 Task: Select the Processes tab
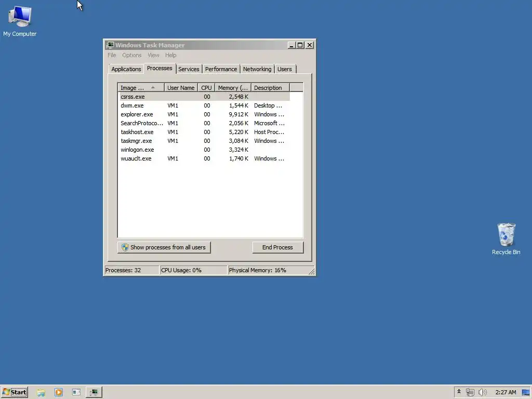159,68
